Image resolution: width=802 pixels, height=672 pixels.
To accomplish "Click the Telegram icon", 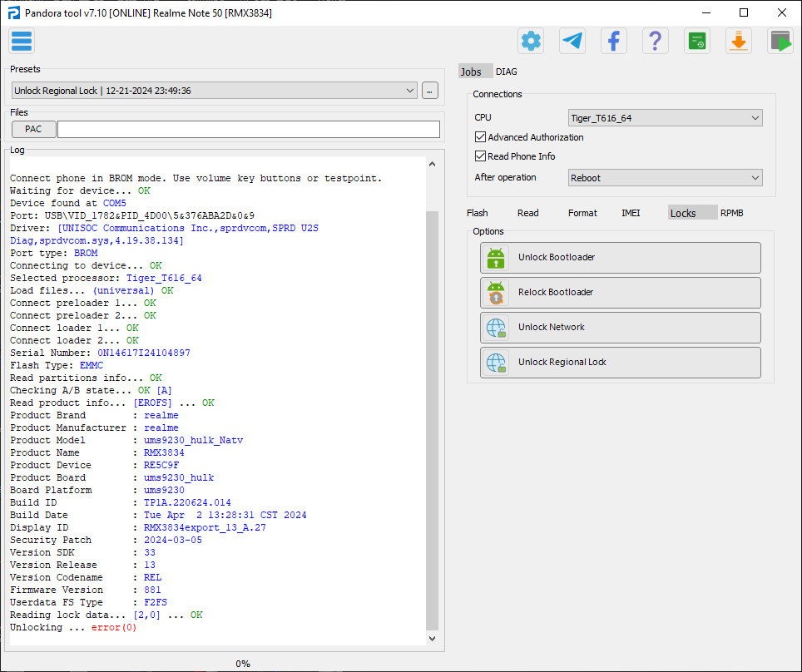I will tap(572, 41).
